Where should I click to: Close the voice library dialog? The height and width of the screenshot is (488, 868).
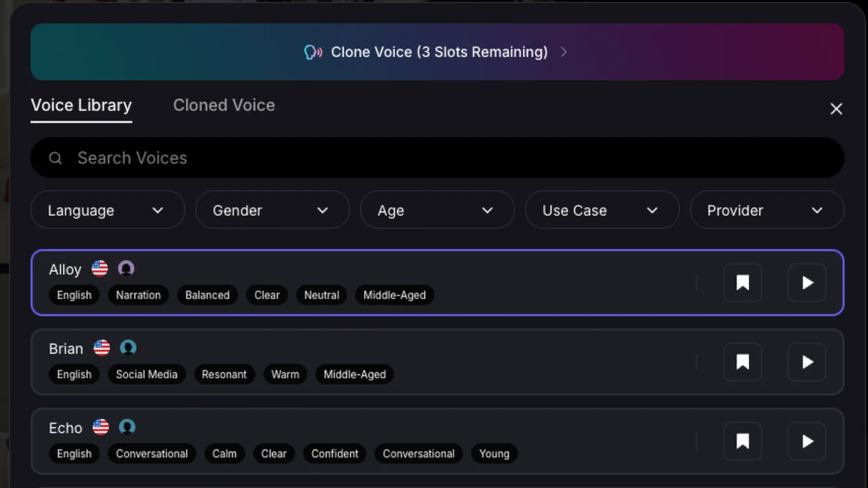click(836, 109)
